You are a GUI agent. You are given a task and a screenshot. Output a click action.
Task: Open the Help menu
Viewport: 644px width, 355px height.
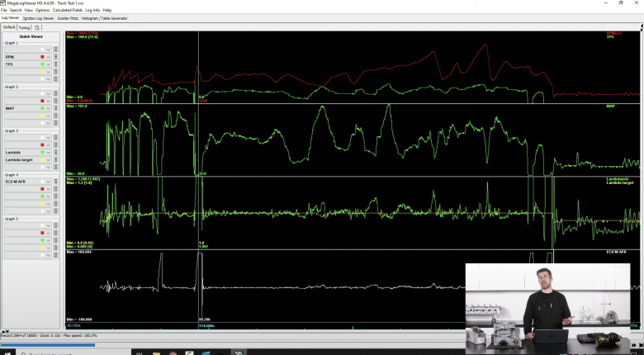coord(107,10)
